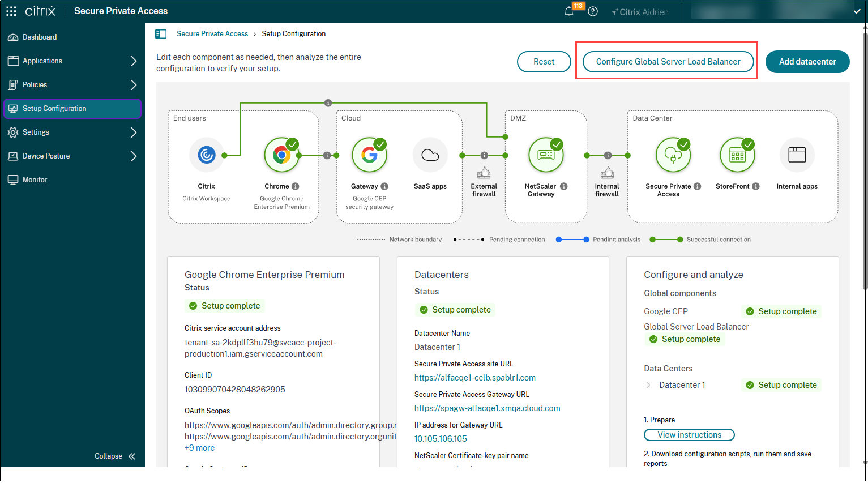Click the Citrix service account address value
Screen dimensions: 868x483
click(x=260, y=348)
